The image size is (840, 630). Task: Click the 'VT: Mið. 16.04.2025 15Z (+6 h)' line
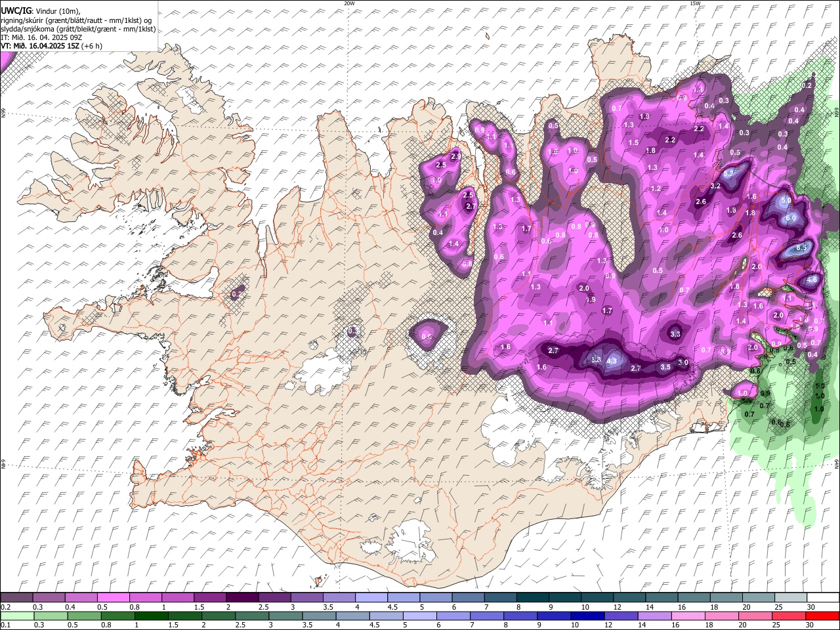51,46
